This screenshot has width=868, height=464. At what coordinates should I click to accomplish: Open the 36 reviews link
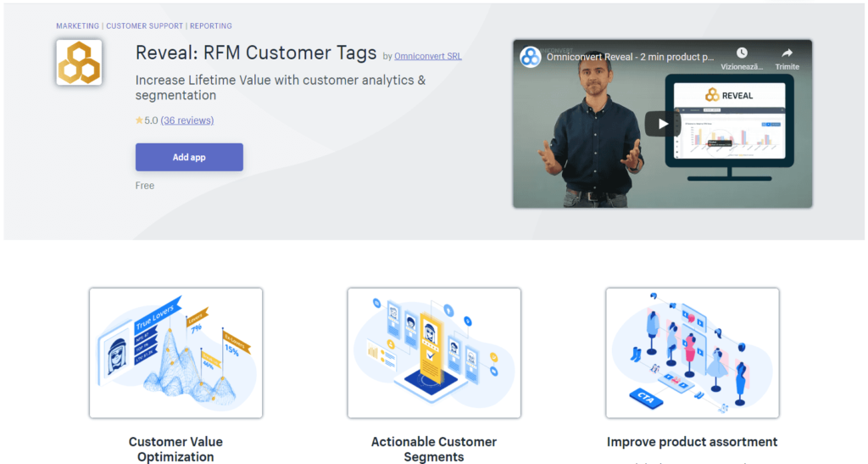click(187, 120)
